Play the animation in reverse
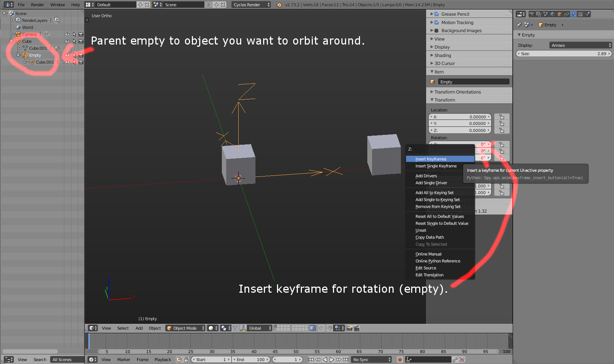The height and width of the screenshot is (364, 614). (x=325, y=360)
